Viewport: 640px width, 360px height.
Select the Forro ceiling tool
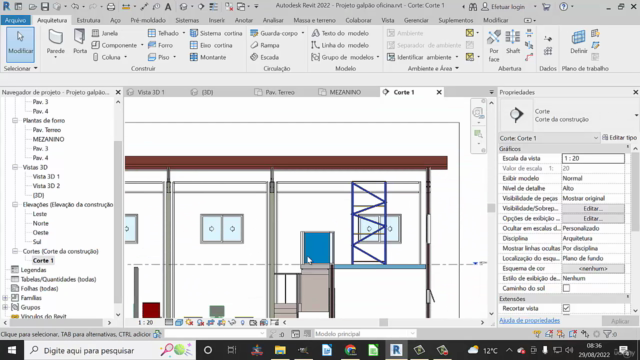[x=160, y=45]
